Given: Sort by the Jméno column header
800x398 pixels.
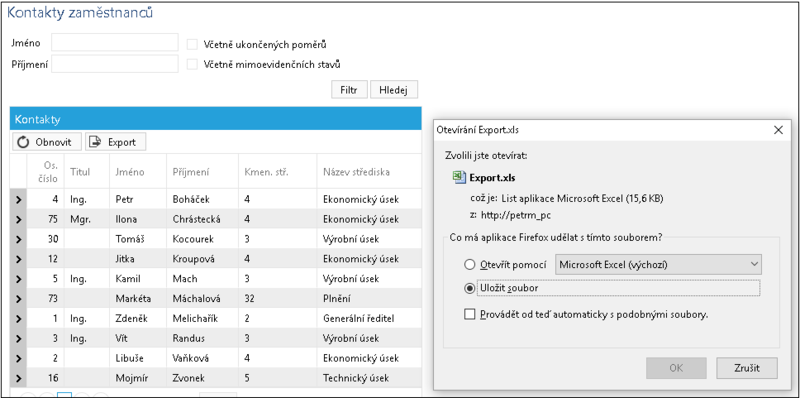Looking at the screenshot, I should tap(138, 172).
